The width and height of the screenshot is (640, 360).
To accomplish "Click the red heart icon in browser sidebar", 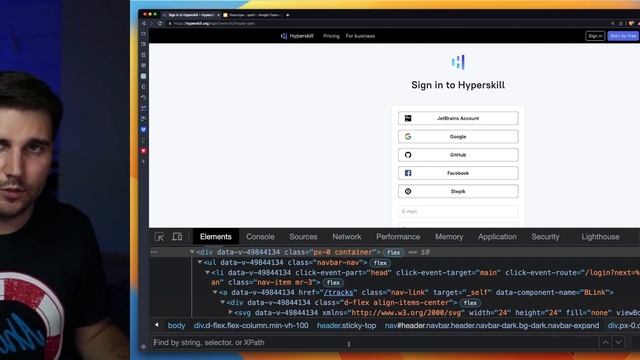I will (x=143, y=151).
